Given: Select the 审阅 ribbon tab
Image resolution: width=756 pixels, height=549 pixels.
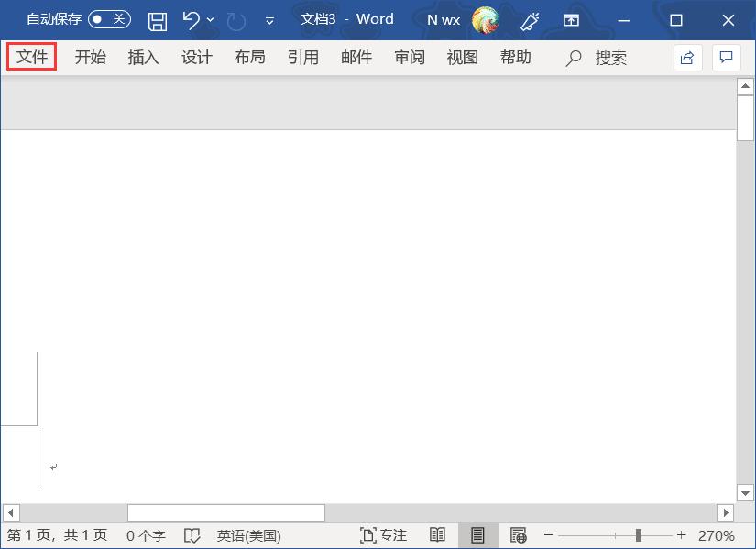Looking at the screenshot, I should click(409, 57).
